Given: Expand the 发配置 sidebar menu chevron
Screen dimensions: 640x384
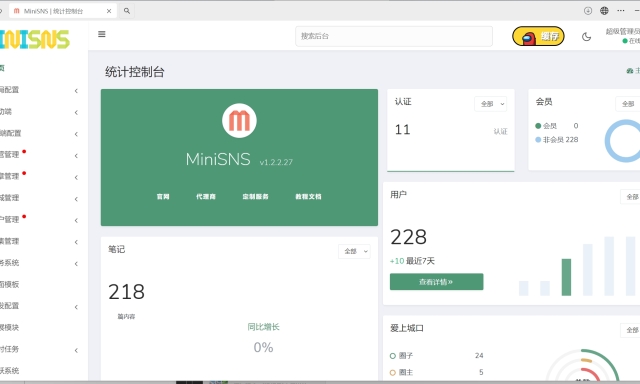Looking at the screenshot, I should tap(76, 307).
